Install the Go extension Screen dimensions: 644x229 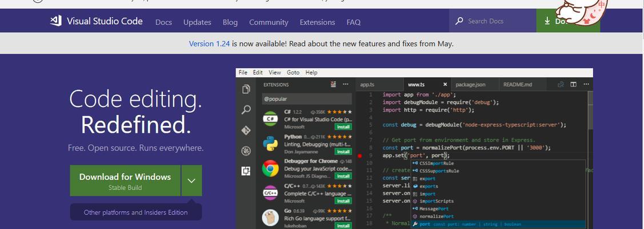coord(343,226)
